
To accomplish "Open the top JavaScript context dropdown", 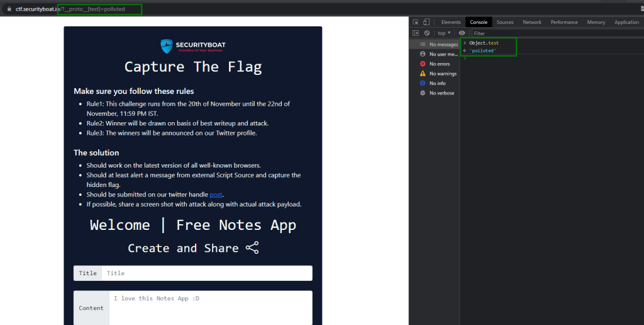I will point(444,33).
